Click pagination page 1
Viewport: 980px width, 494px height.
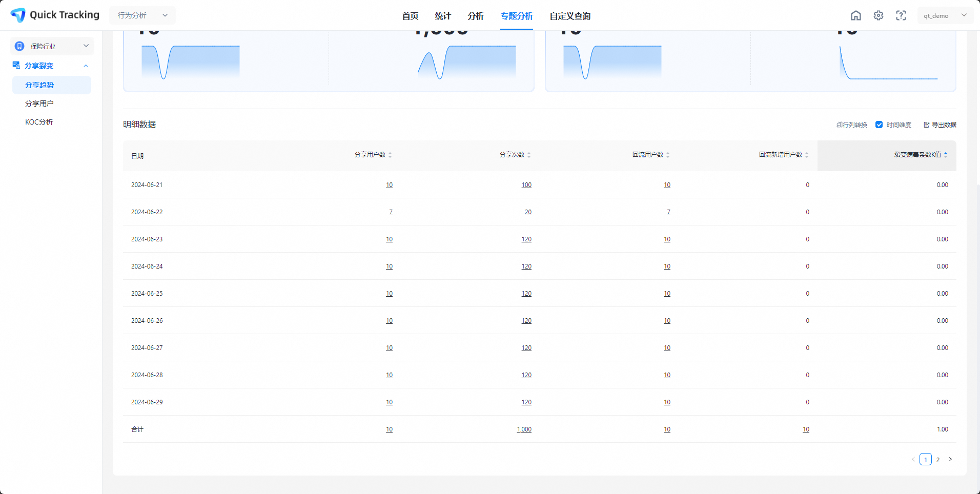(926, 460)
